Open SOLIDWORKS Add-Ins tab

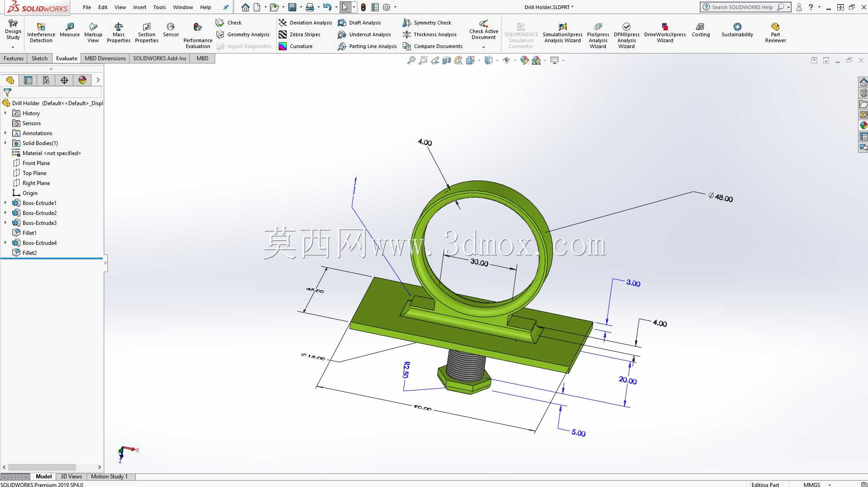click(159, 58)
